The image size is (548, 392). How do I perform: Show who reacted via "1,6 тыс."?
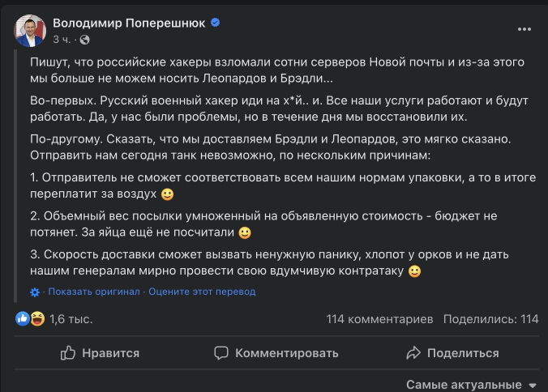[71, 319]
